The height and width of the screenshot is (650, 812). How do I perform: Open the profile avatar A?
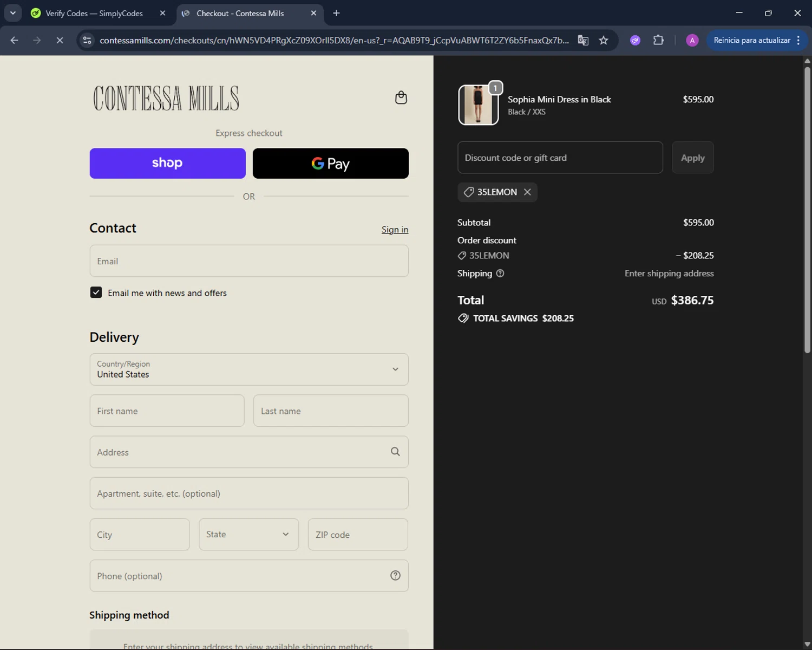[692, 40]
